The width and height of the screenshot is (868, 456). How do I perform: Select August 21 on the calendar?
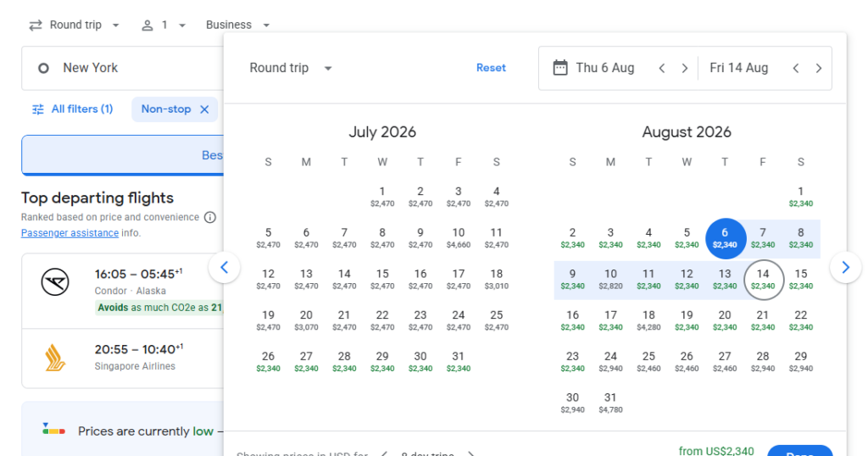763,320
